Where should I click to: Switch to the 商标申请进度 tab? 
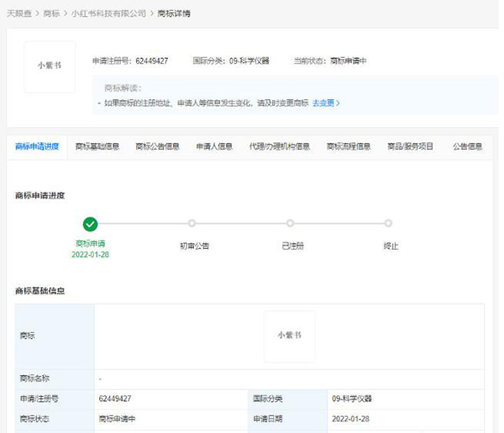[37, 146]
